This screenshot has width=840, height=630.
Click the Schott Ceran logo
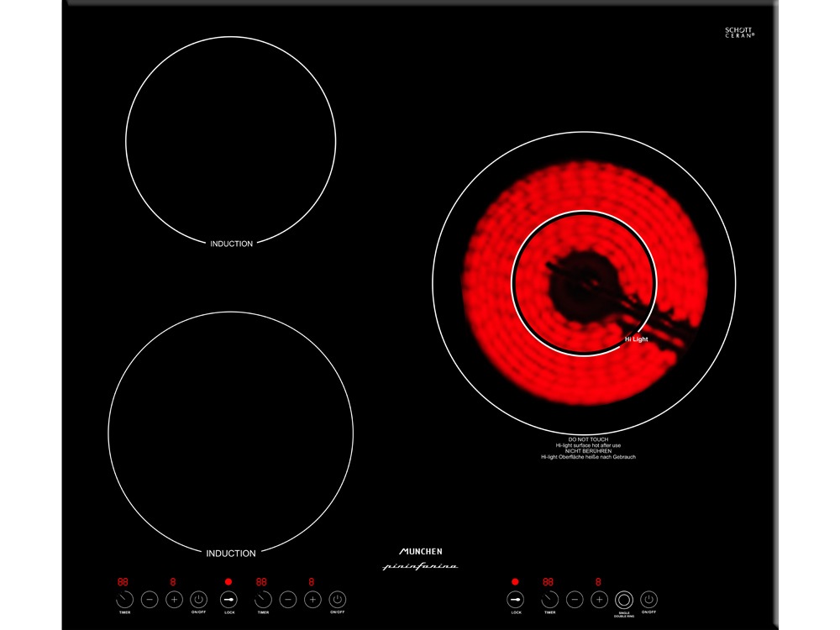click(739, 32)
